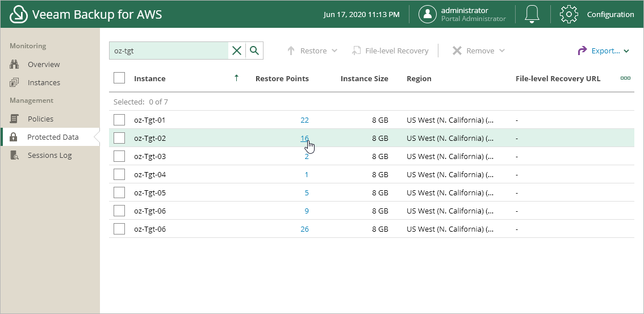Click the oz-Tgt-04 instance name

pos(149,174)
